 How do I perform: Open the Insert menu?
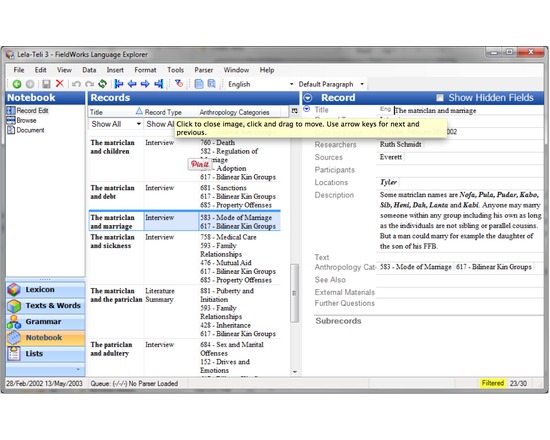click(115, 70)
